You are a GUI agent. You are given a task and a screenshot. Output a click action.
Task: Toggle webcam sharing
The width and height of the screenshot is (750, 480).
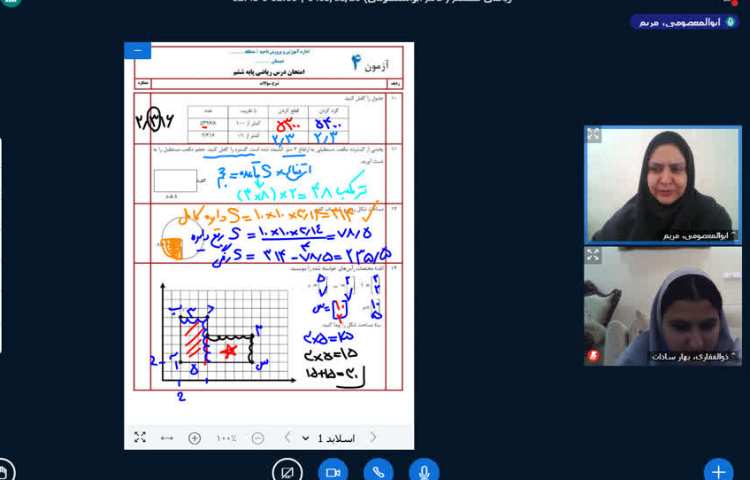point(333,471)
